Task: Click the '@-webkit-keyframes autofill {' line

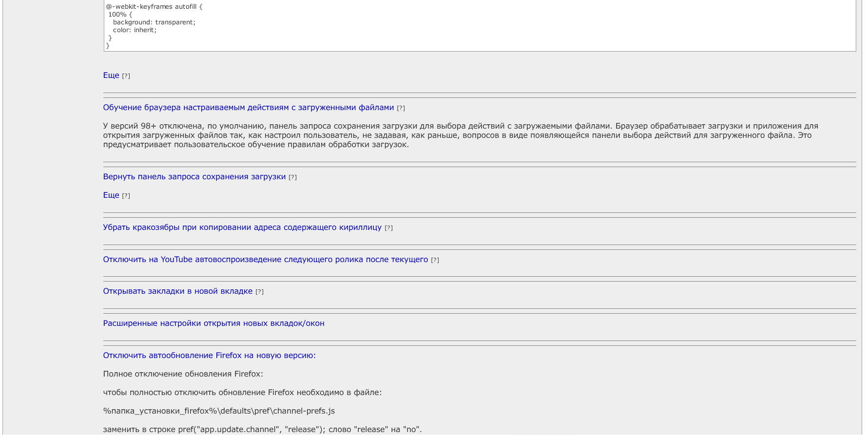Action: point(154,7)
